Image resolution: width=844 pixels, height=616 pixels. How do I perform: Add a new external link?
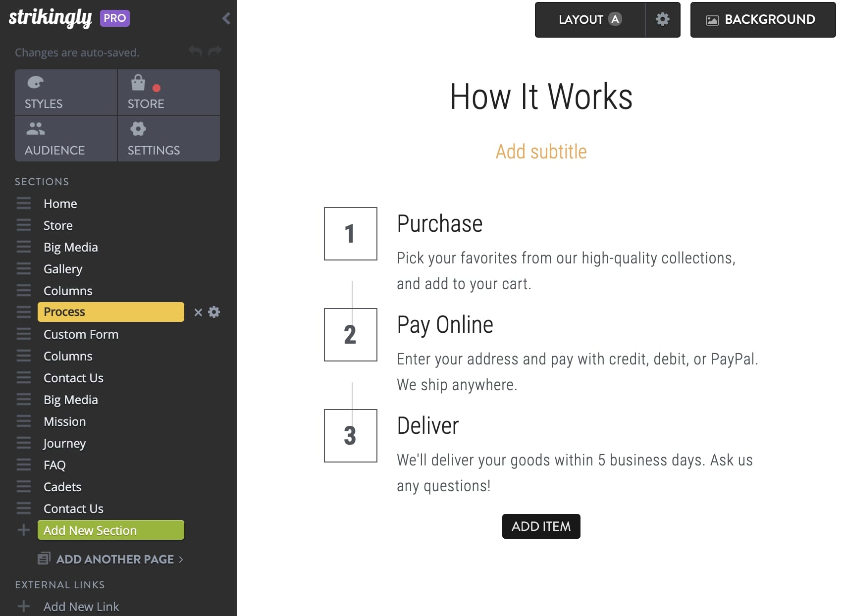point(81,607)
